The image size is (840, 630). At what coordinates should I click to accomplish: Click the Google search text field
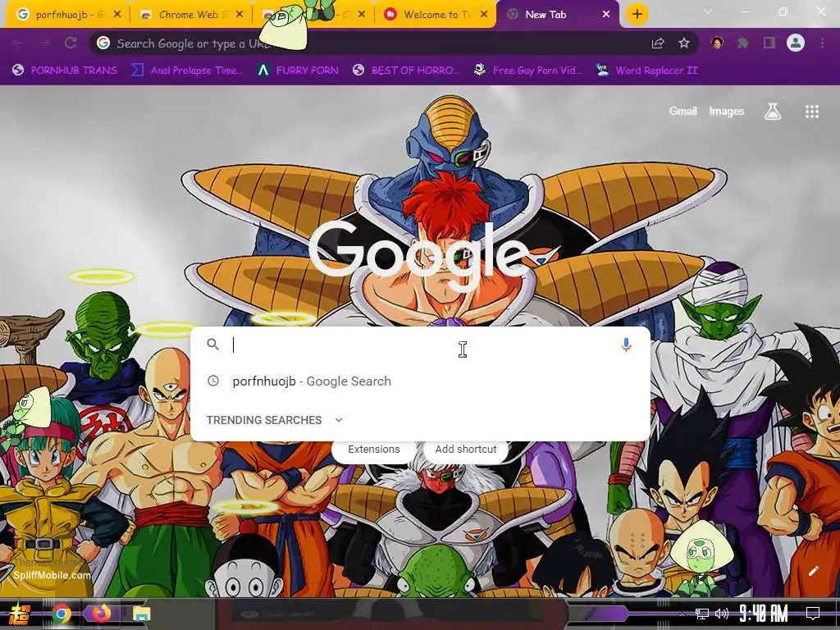421,345
